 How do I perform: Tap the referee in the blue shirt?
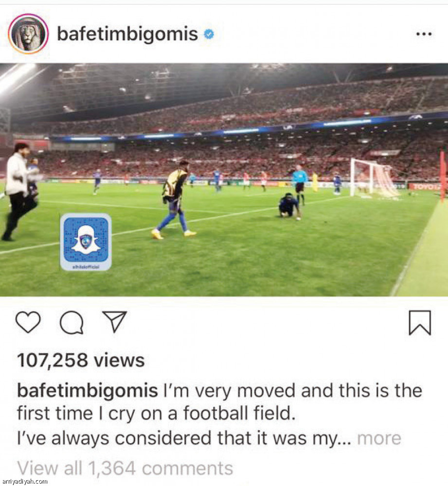coord(299,184)
